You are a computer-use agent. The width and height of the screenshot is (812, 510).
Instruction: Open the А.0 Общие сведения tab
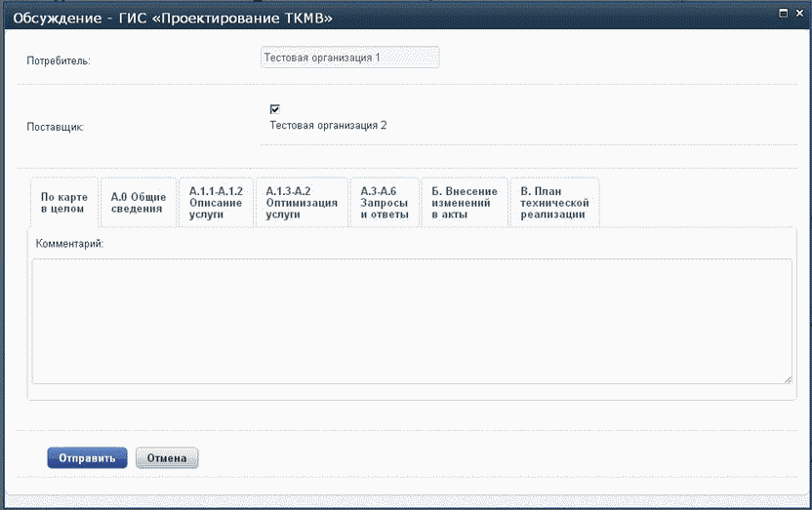point(138,203)
